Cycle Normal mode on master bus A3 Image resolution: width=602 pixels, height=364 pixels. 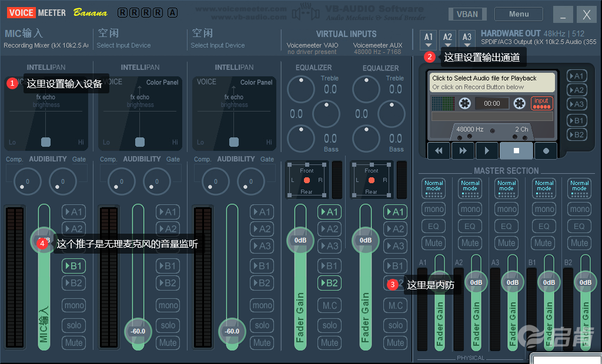point(507,188)
